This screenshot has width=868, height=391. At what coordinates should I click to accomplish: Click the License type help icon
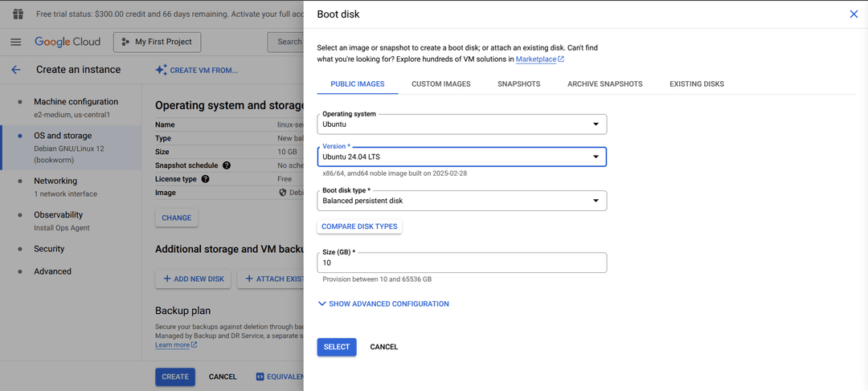[206, 179]
